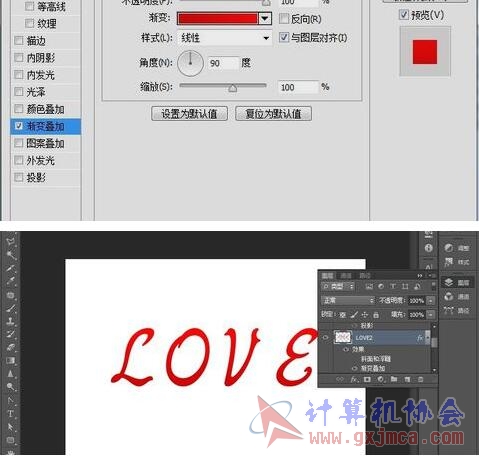Select the Clone Stamp tool

point(11,321)
